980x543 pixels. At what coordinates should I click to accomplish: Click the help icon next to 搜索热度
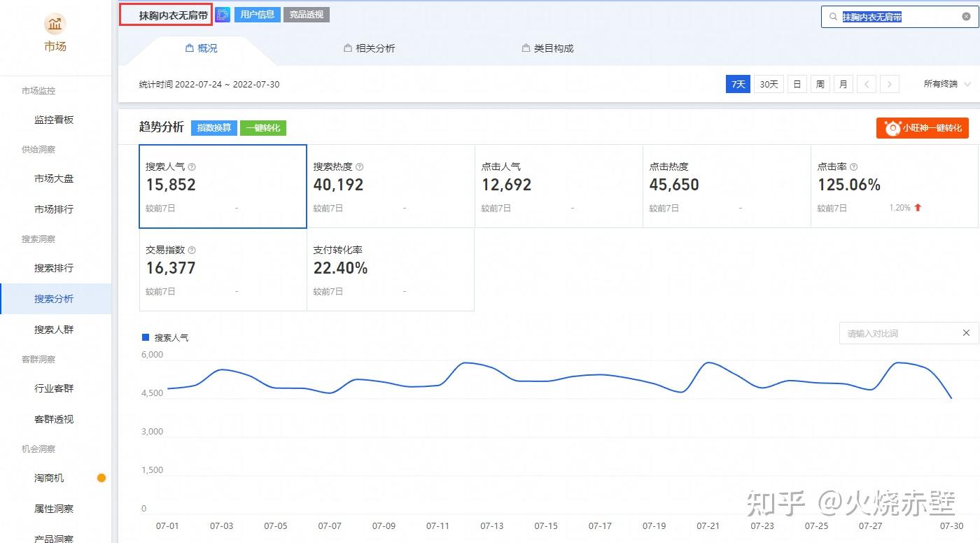360,167
